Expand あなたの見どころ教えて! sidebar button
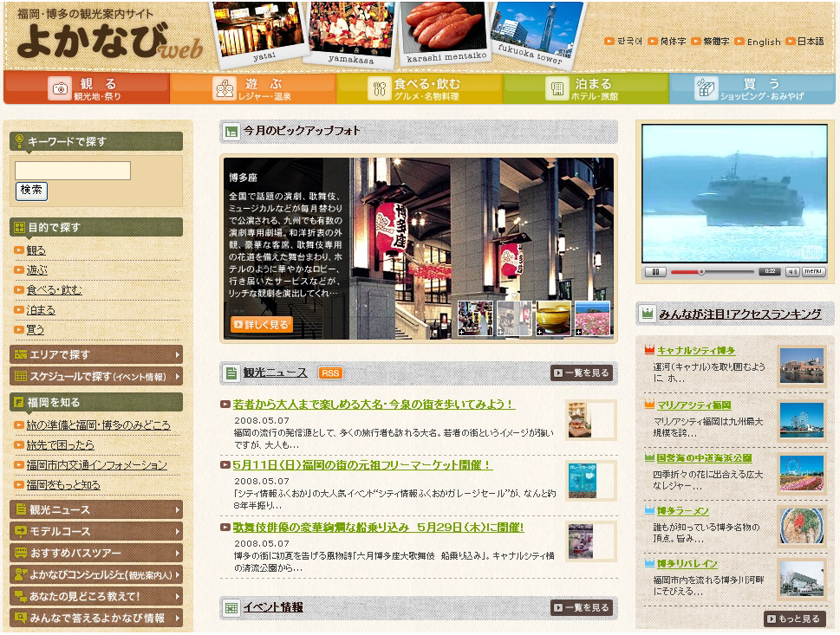This screenshot has width=840, height=635. coord(96,596)
